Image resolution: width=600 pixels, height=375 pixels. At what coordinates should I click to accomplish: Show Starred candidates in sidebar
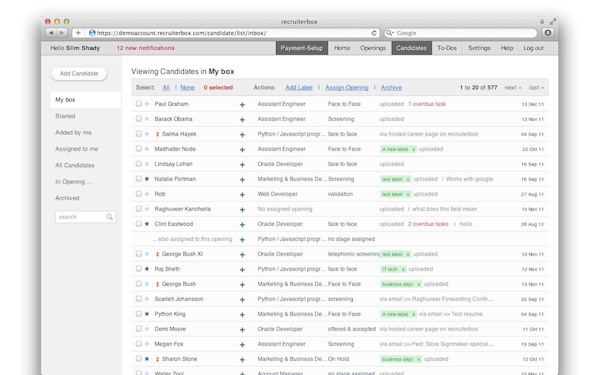click(65, 116)
